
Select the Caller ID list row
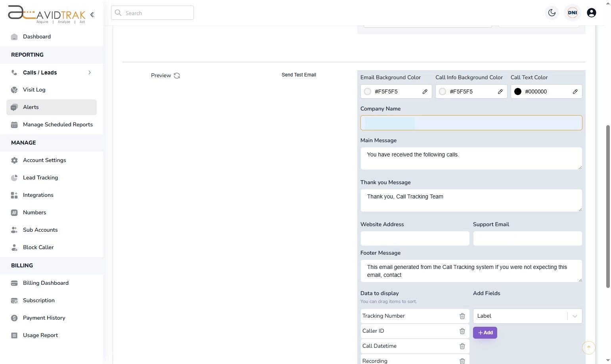(x=415, y=331)
